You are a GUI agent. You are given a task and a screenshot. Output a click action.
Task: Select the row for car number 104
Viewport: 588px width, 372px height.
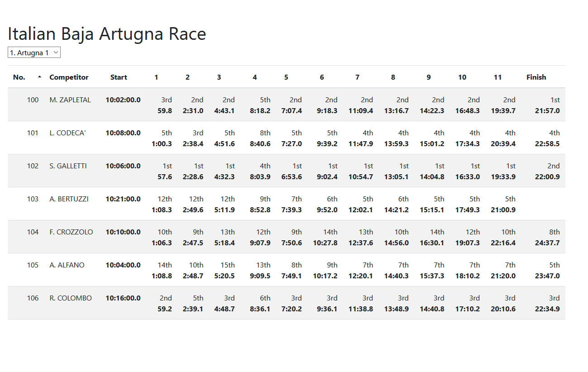pos(33,232)
